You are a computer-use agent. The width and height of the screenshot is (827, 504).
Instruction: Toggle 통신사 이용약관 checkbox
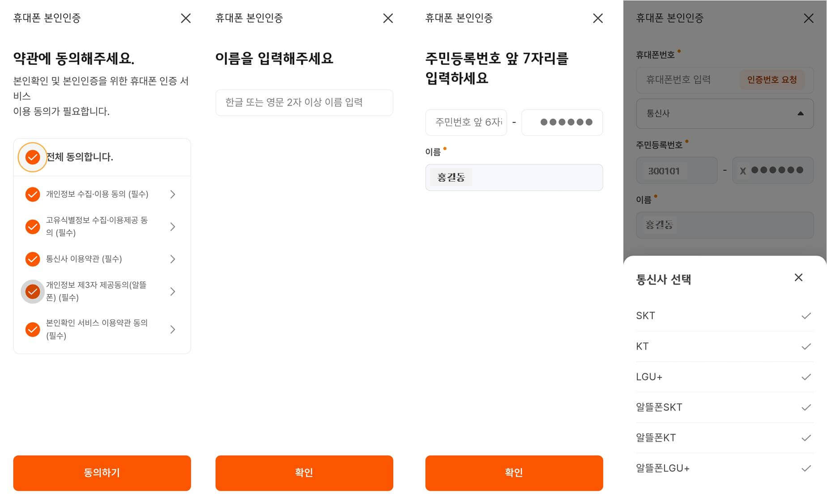coord(32,259)
